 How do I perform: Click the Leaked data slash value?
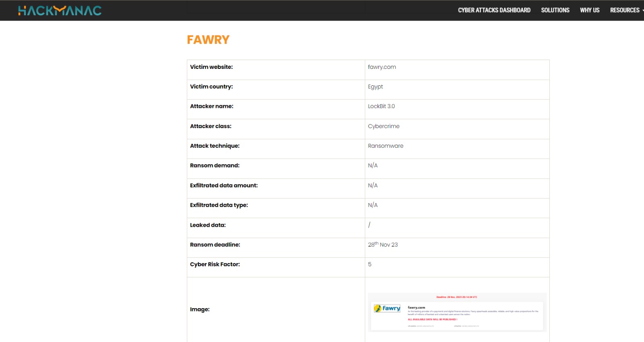pos(369,225)
